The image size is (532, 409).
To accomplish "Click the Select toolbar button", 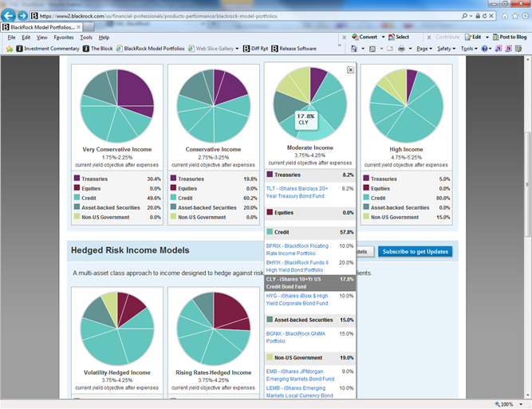I will tap(399, 37).
